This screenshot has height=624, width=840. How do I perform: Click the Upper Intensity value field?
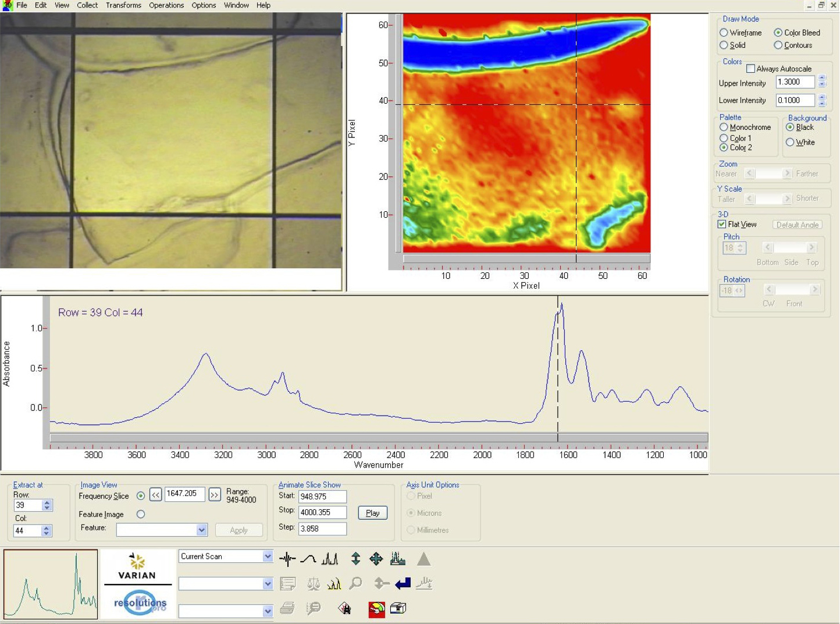(795, 82)
